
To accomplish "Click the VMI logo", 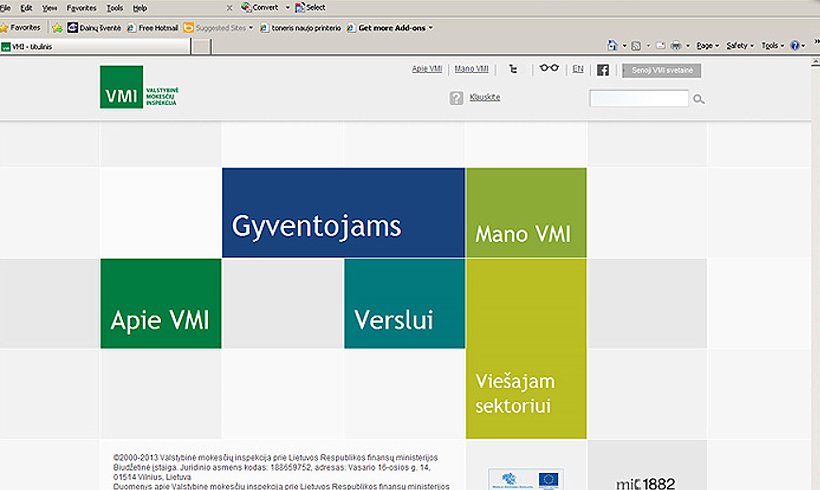I will [140, 87].
